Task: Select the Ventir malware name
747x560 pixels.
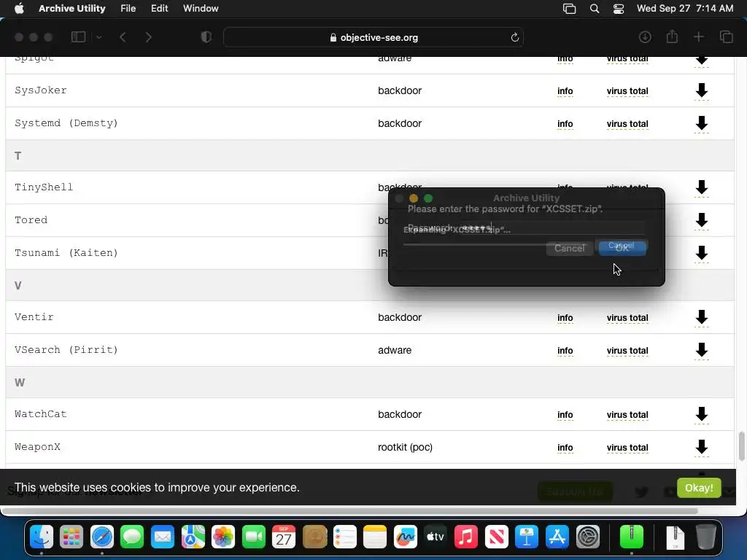Action: (x=34, y=316)
